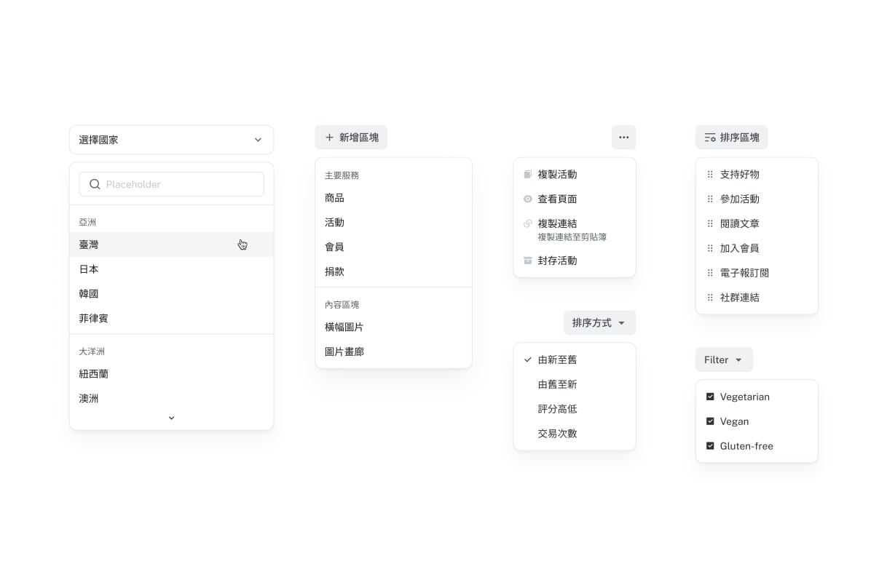This screenshot has width=887, height=588.
Task: Open the 選擇國家 dropdown
Action: pos(172,140)
